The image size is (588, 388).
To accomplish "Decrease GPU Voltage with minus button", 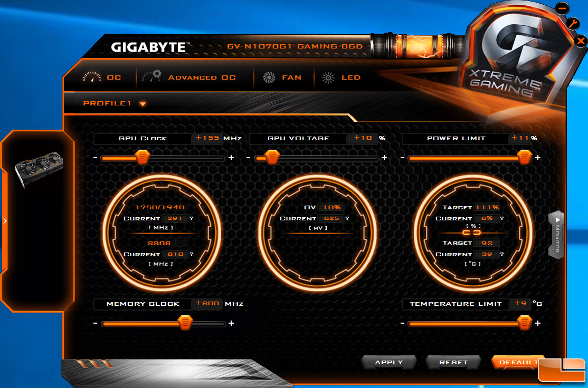I will [x=248, y=158].
